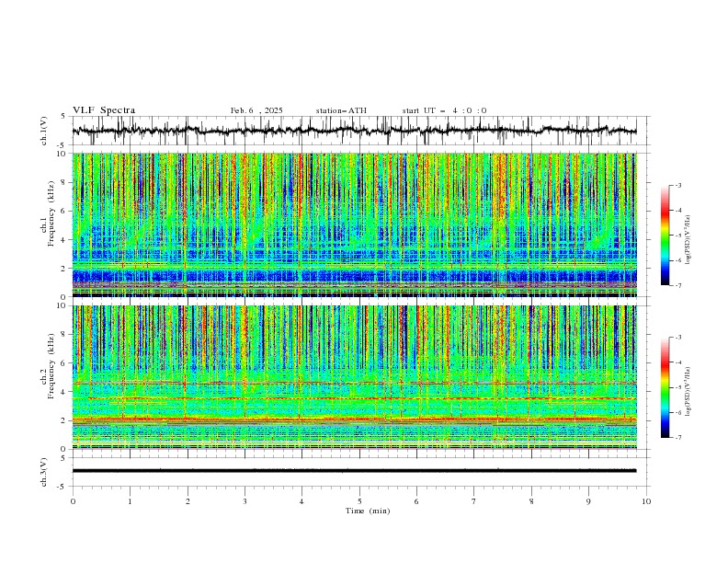Viewport: 728px width, 563px height.
Task: Click the upper color bar 'log(PSD)(V²/Hz)' label
Action: click(x=688, y=240)
